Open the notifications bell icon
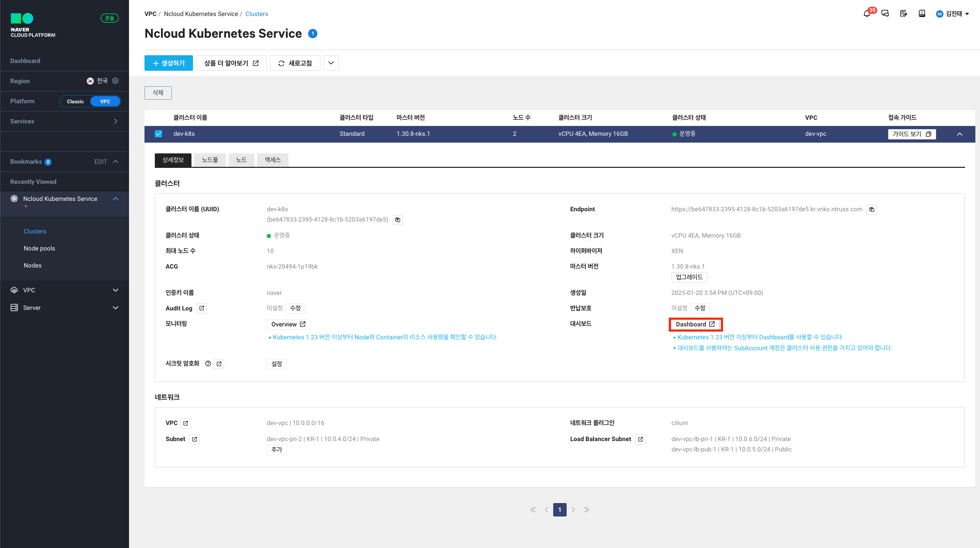 [x=867, y=14]
